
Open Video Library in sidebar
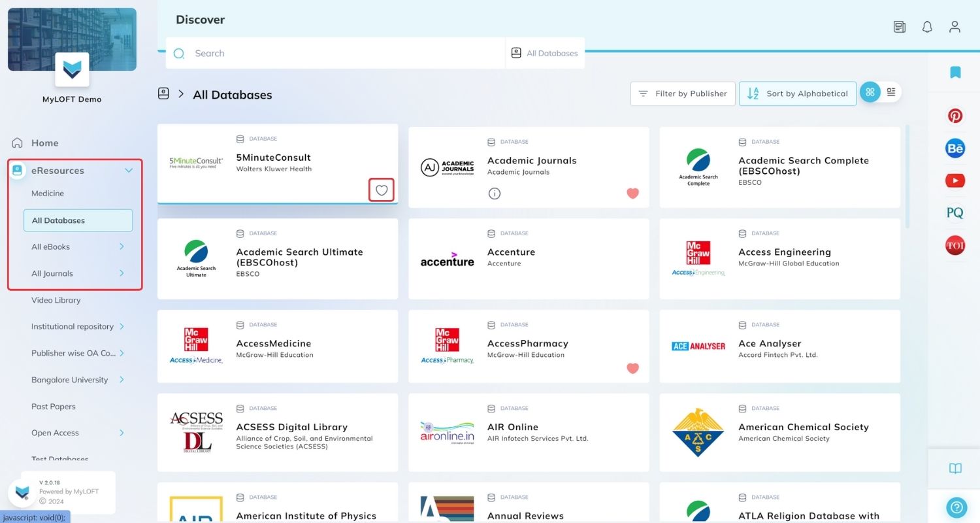point(56,300)
